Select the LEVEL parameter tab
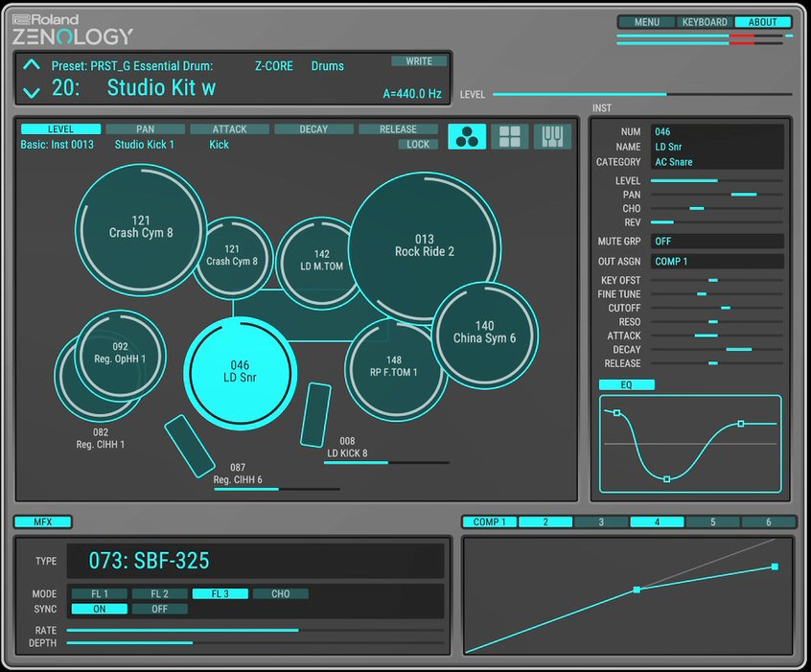 point(60,129)
